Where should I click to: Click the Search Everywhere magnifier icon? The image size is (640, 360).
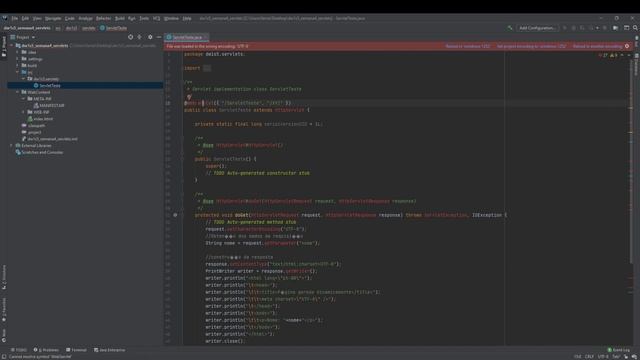(635, 28)
